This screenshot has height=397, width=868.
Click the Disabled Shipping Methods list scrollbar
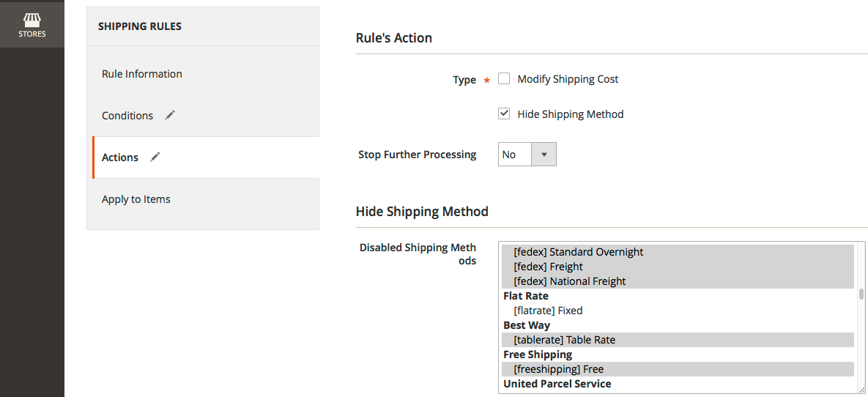[861, 294]
